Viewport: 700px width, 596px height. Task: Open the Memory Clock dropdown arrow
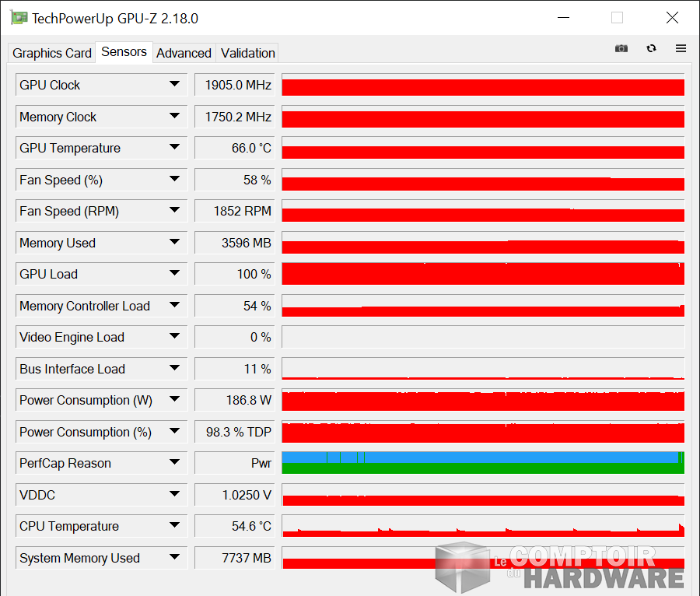click(174, 117)
